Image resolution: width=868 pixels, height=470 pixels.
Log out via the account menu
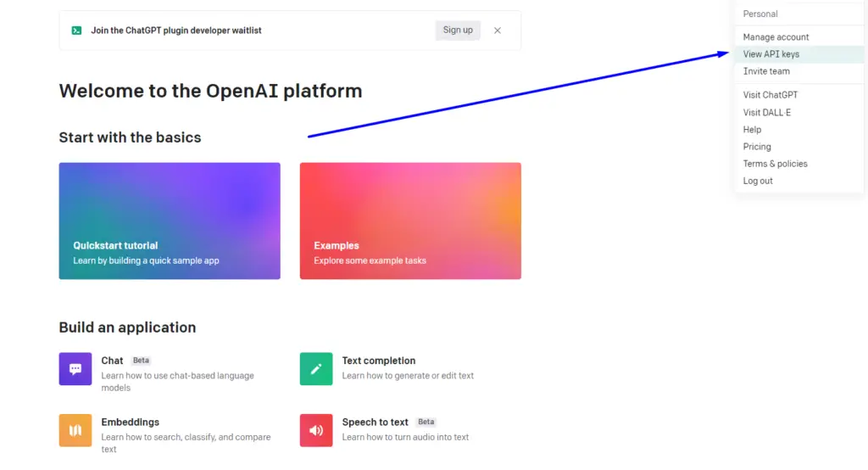click(x=799, y=182)
